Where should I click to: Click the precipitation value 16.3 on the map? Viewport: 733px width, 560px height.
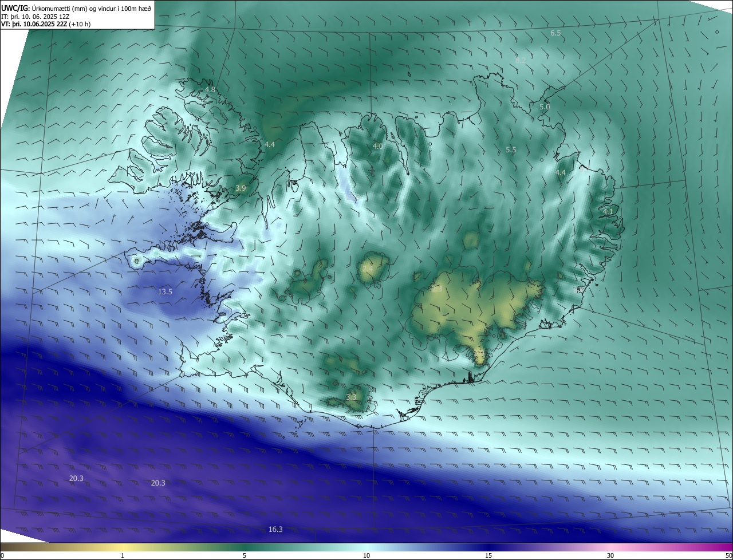tap(275, 529)
